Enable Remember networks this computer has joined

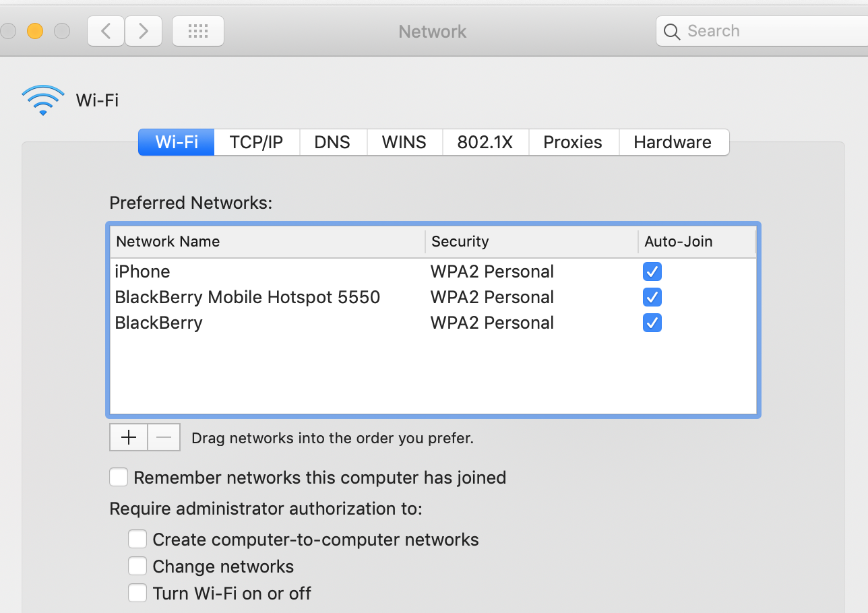(x=119, y=478)
